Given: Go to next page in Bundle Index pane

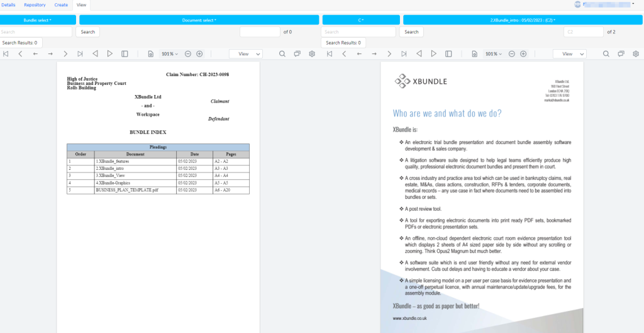Looking at the screenshot, I should pyautogui.click(x=65, y=54).
